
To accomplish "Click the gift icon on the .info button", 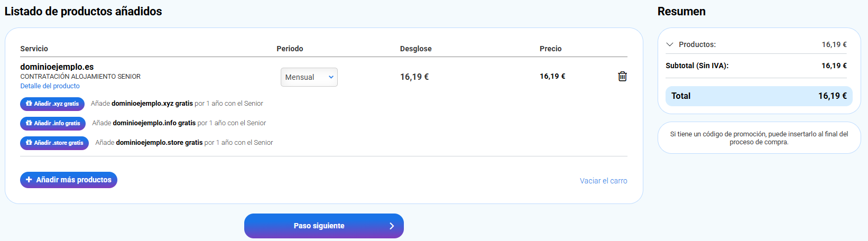I will (29, 123).
